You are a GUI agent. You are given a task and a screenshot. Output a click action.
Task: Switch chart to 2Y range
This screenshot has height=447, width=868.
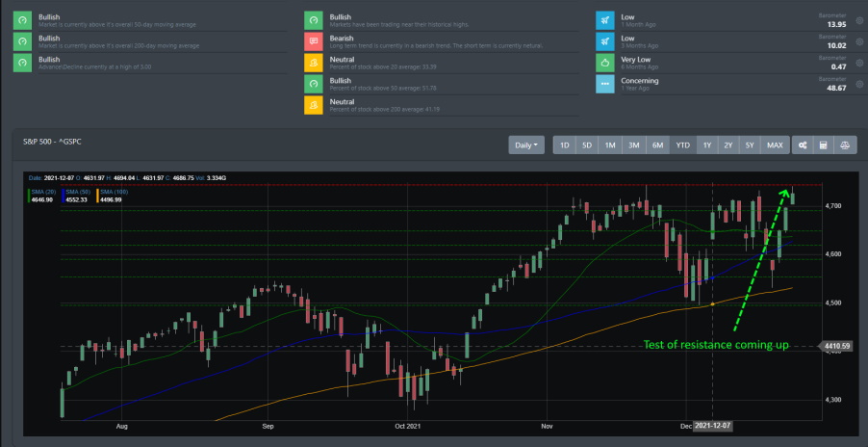(x=728, y=145)
